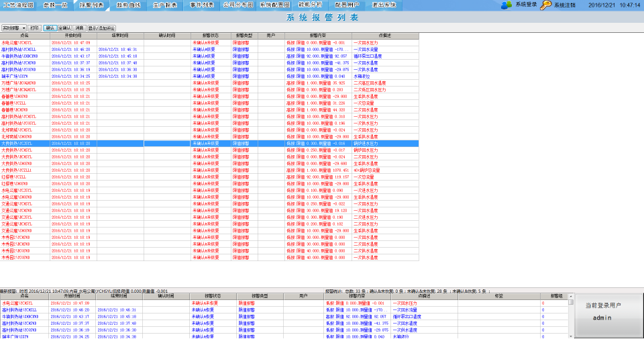The width and height of the screenshot is (644, 339).
Task: Sort by the 开始时间 column header
Action: [x=73, y=35]
